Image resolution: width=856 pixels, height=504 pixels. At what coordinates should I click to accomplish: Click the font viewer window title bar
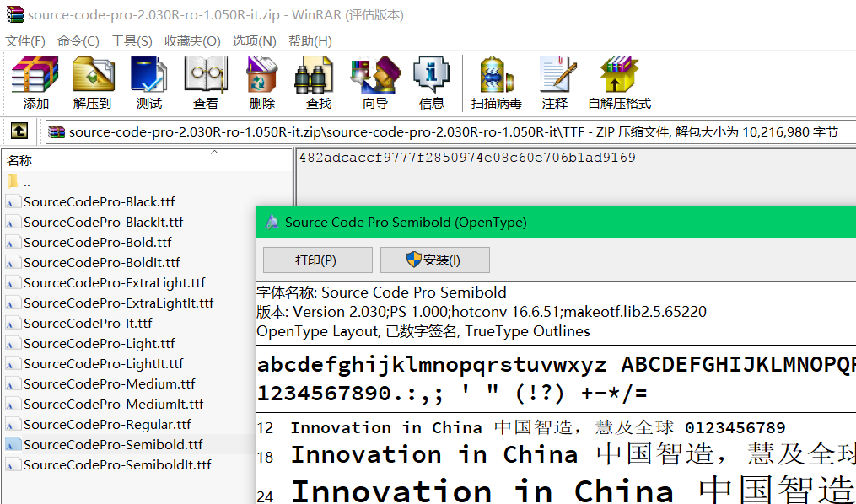point(556,222)
